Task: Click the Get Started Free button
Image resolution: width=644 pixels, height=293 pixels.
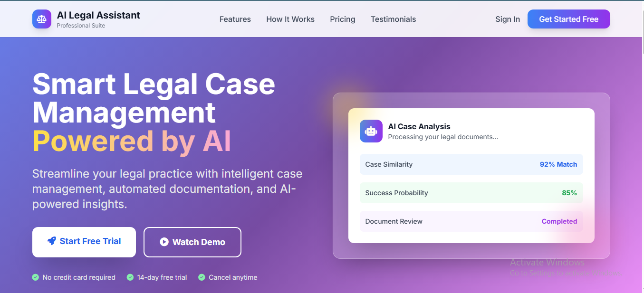Action: point(568,19)
